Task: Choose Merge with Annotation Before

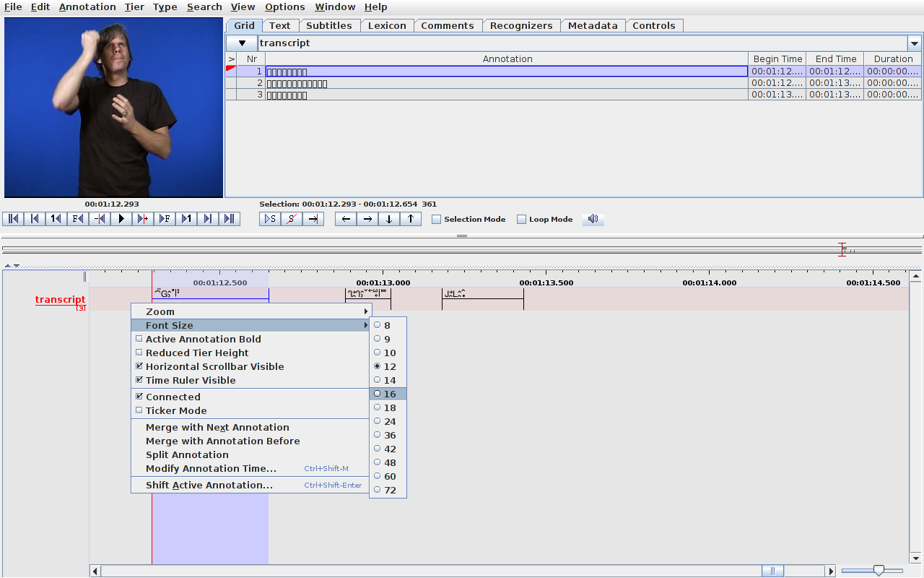Action: (250, 441)
